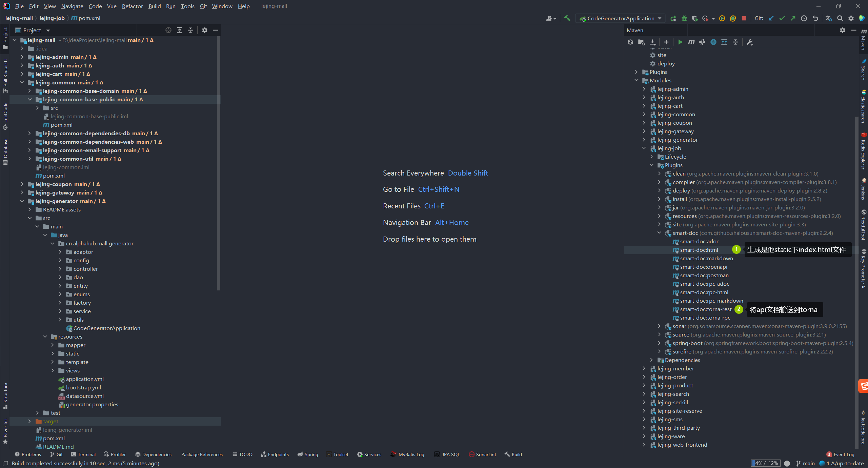This screenshot has height=468, width=868.
Task: Build project with hammer icon
Action: click(567, 18)
